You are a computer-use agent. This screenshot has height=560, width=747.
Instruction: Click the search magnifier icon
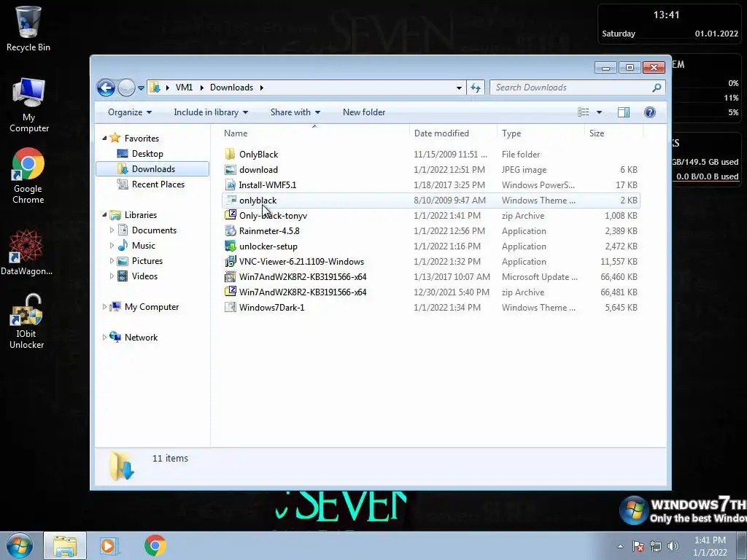point(657,87)
